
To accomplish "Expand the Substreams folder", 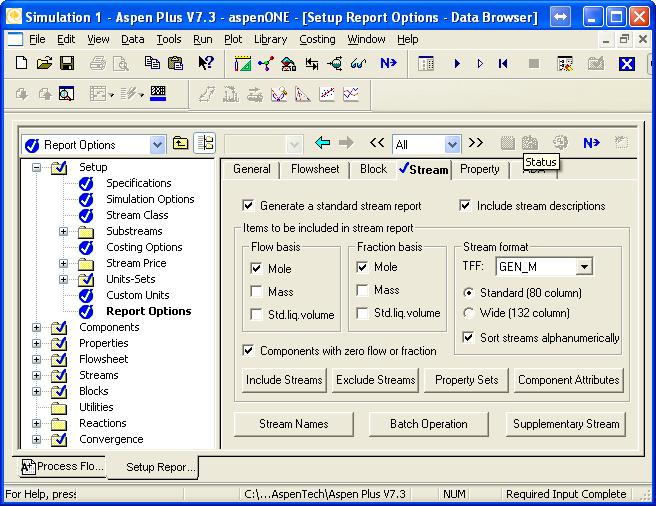I will click(63, 231).
